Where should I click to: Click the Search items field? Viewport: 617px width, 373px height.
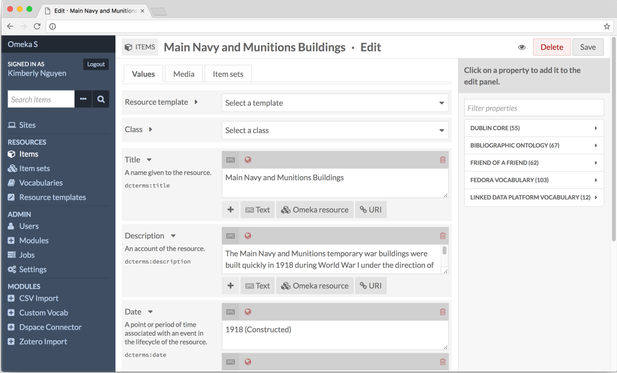click(41, 99)
